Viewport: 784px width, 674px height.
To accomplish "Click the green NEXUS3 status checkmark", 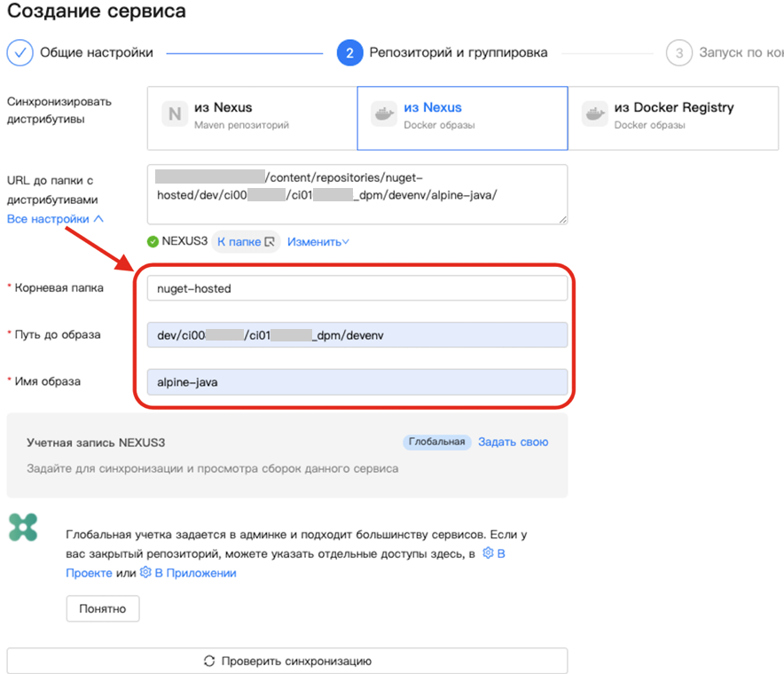I will click(153, 241).
